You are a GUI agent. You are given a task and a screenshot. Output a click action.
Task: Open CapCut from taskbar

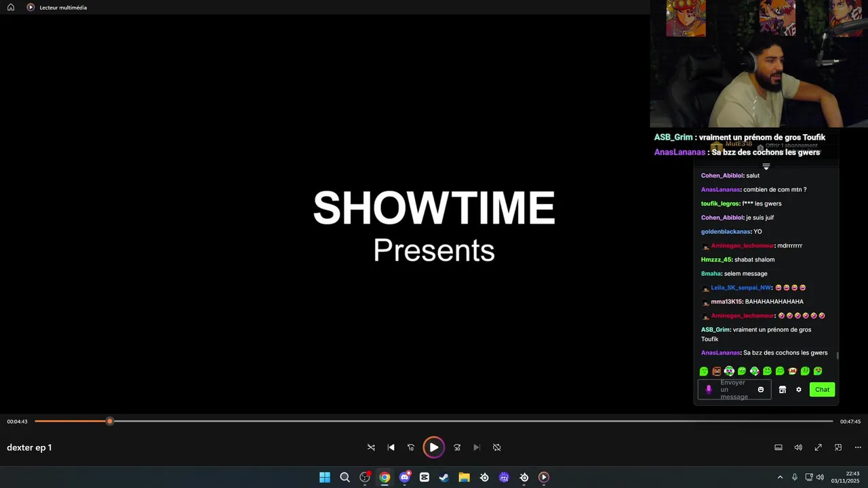point(425,477)
